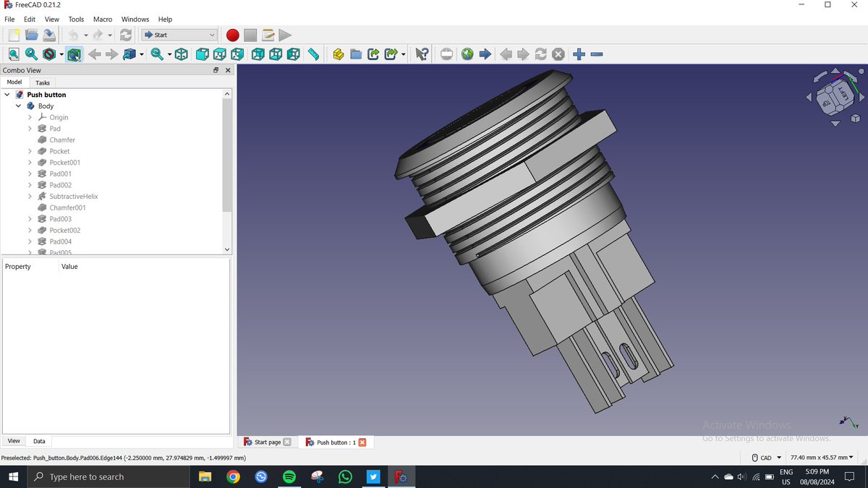Set right view

pos(237,54)
